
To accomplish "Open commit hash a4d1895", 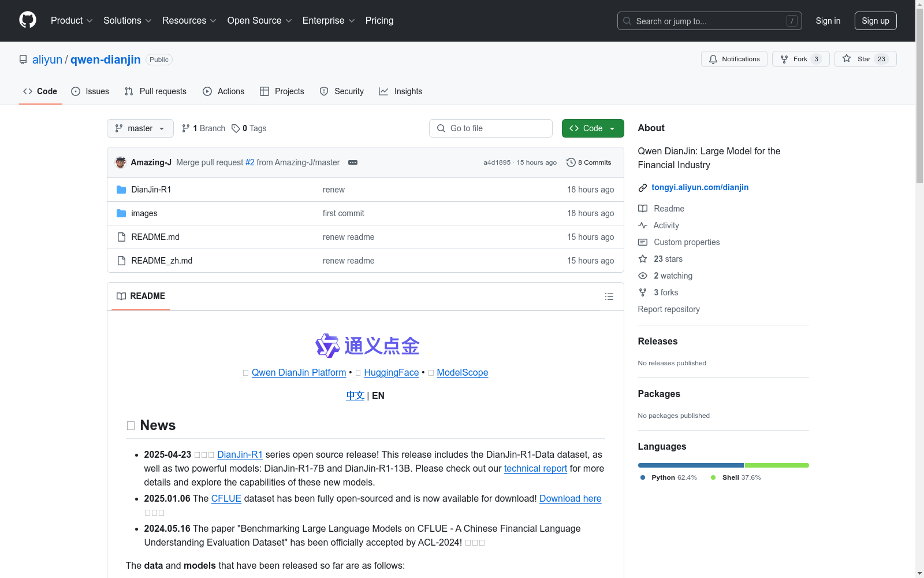I will (x=497, y=162).
